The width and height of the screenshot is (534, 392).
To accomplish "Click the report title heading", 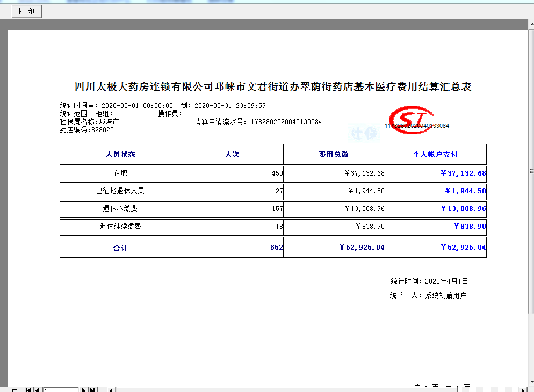I will coord(273,87).
